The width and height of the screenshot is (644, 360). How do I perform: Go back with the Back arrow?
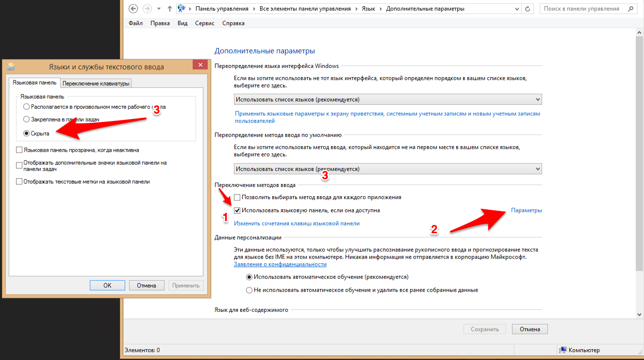133,9
